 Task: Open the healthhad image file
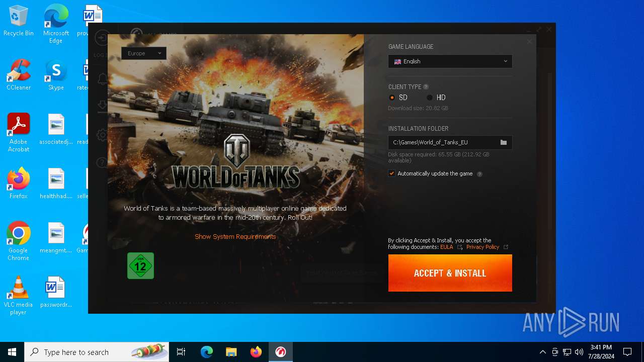pyautogui.click(x=56, y=184)
